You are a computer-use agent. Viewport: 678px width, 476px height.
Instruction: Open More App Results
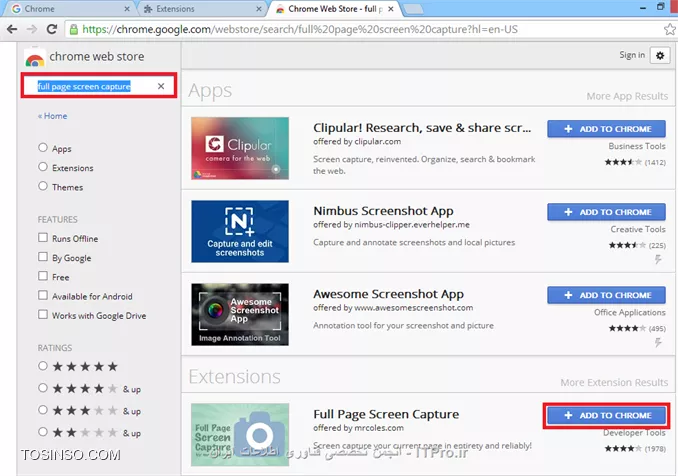point(627,96)
